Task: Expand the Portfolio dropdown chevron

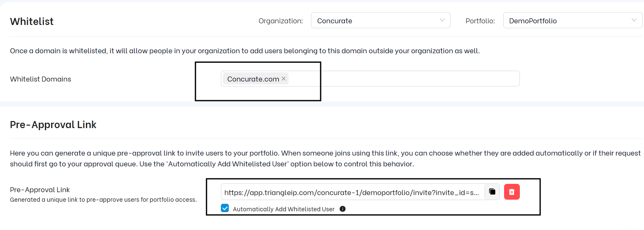Action: click(634, 20)
